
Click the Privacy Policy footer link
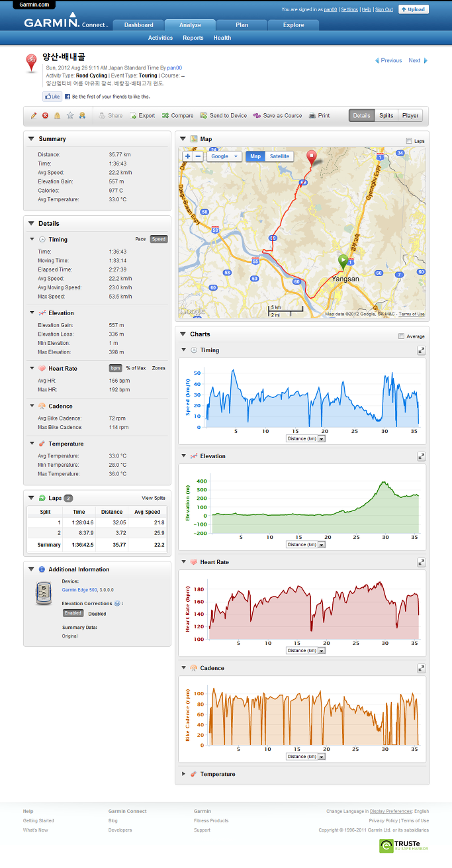pyautogui.click(x=384, y=820)
